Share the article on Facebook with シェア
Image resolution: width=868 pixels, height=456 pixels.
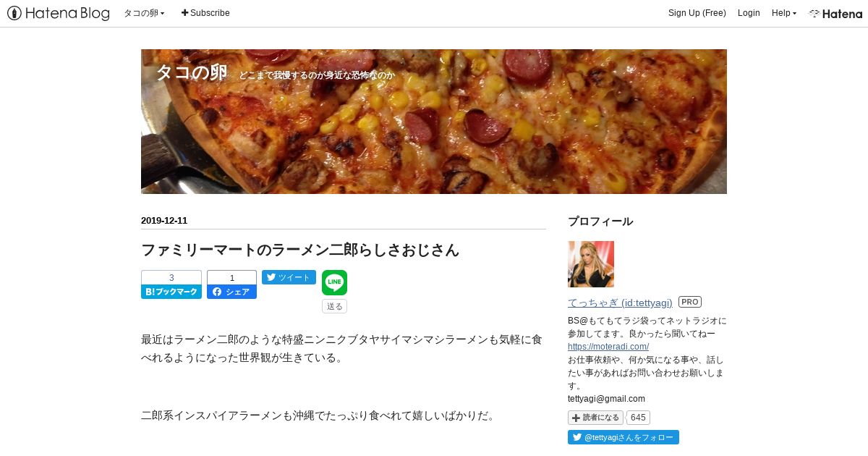click(x=231, y=292)
